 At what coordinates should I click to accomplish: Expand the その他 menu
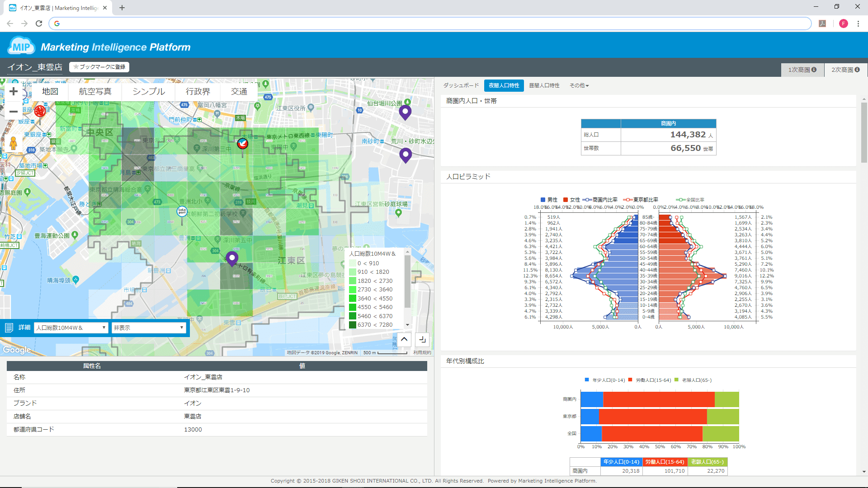[579, 85]
